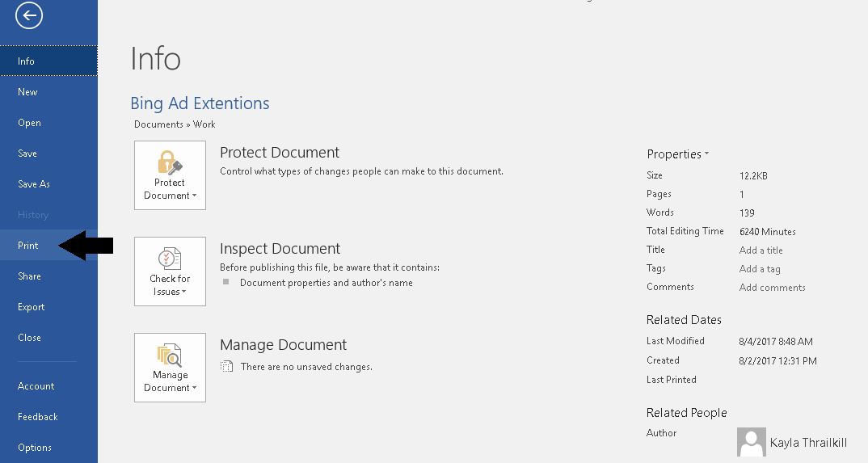Image resolution: width=868 pixels, height=463 pixels.
Task: Click the back arrow circle icon
Action: pyautogui.click(x=29, y=15)
